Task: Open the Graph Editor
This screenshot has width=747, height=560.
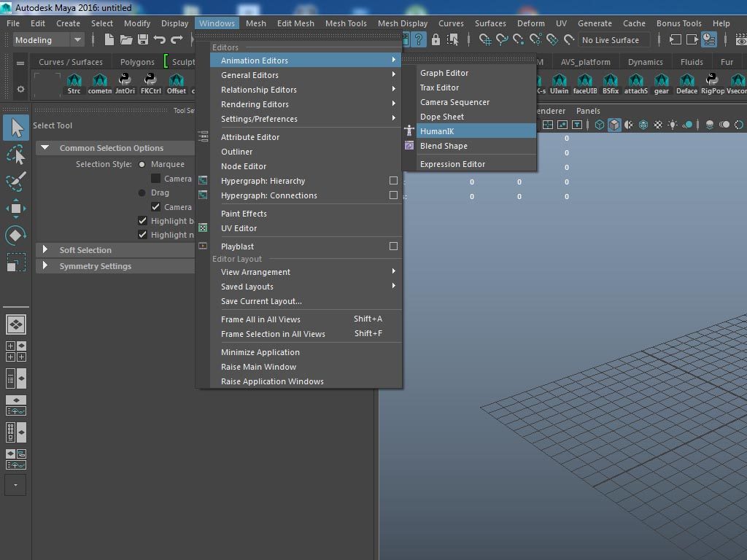Action: tap(476, 73)
